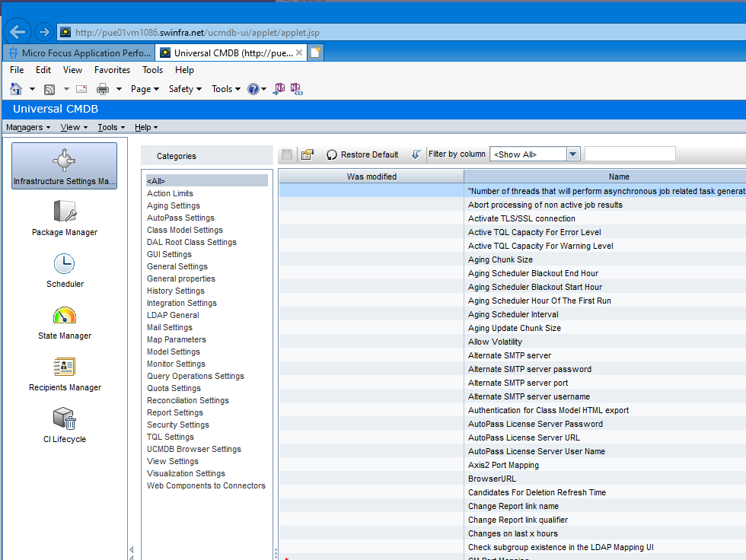Screen dimensions: 746x560
Task: Click the filter arrow icon beside Restore Default
Action: tap(416, 154)
